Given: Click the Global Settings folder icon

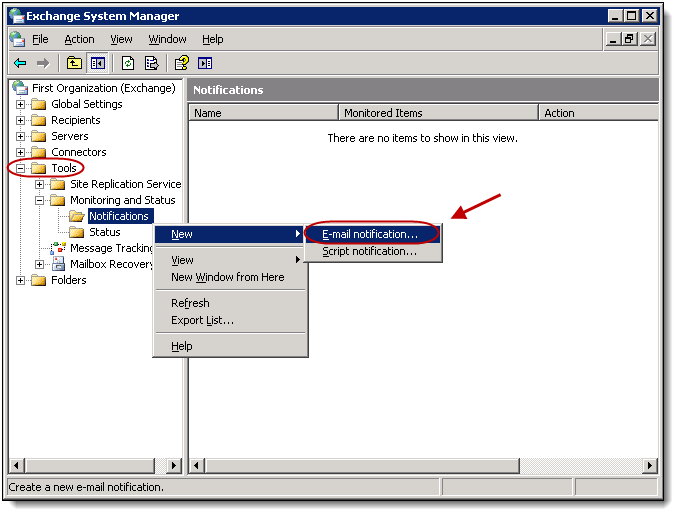Looking at the screenshot, I should [x=39, y=104].
